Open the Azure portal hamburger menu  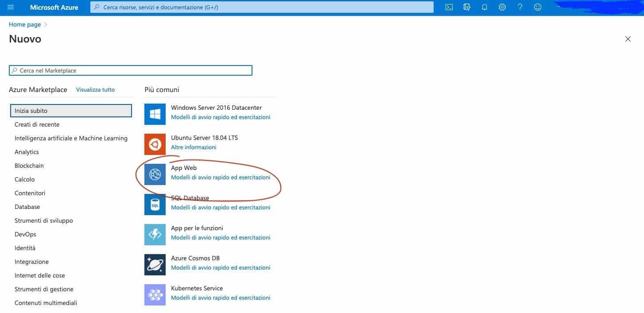(11, 7)
